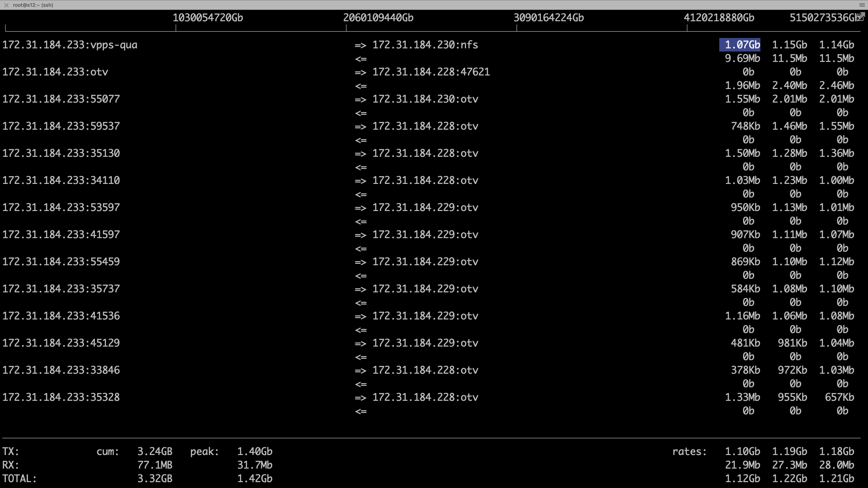868x488 pixels.
Task: Select source 172.31.184.233:45129
Action: click(x=61, y=343)
